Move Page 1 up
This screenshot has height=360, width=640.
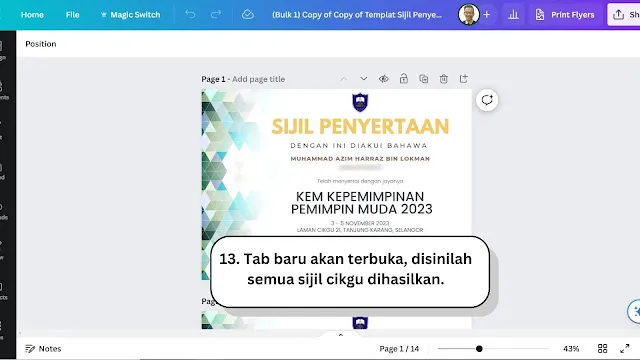344,79
